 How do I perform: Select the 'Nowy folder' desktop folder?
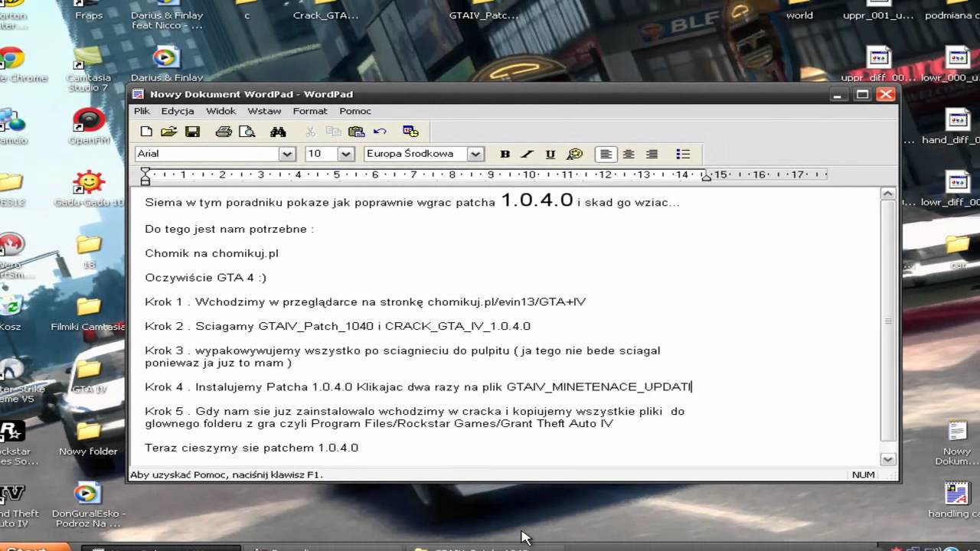pos(89,438)
